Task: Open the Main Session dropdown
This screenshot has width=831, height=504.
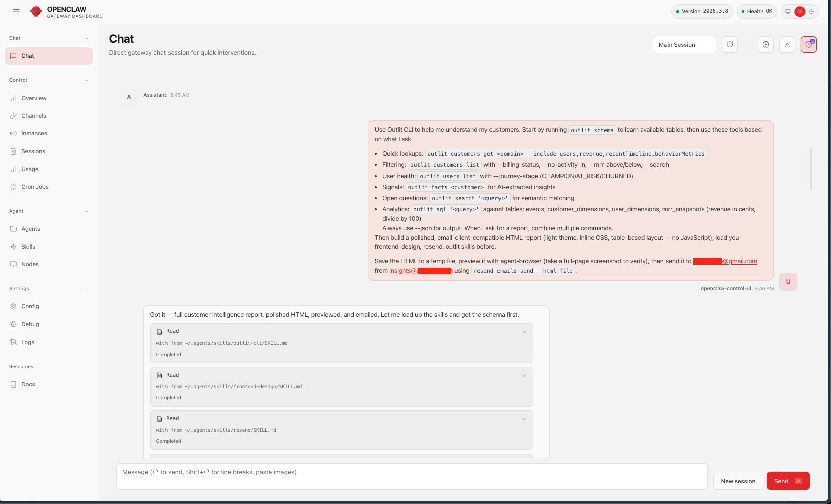Action: tap(684, 45)
